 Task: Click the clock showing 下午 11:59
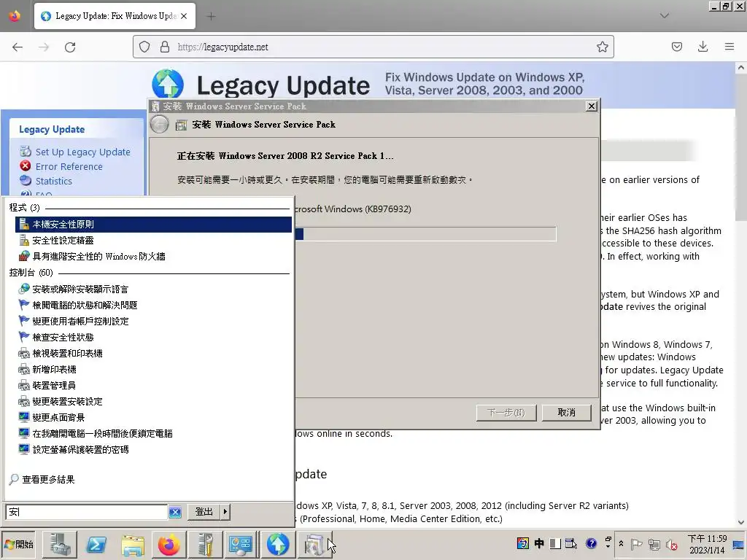707,544
